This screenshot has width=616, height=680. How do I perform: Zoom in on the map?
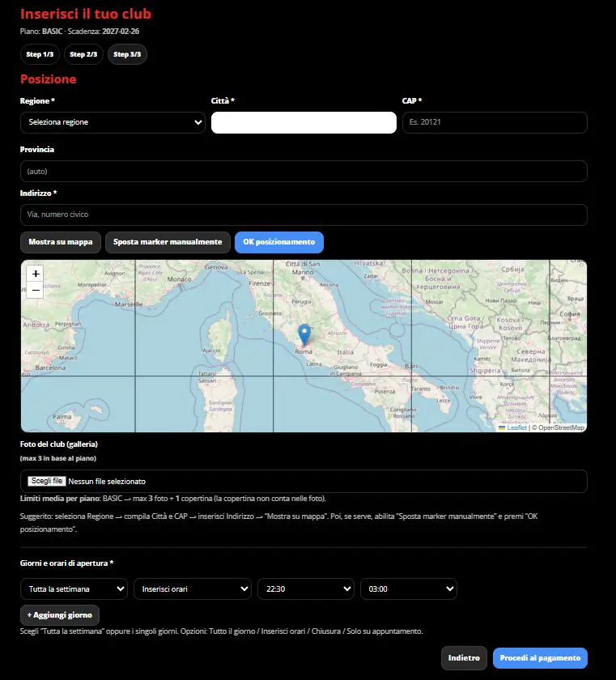point(35,274)
